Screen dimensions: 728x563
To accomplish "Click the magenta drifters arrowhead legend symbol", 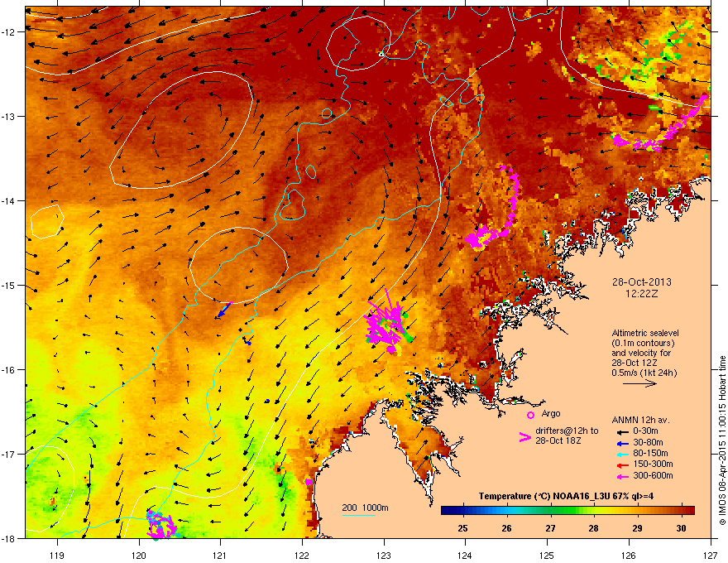I will click(x=524, y=436).
